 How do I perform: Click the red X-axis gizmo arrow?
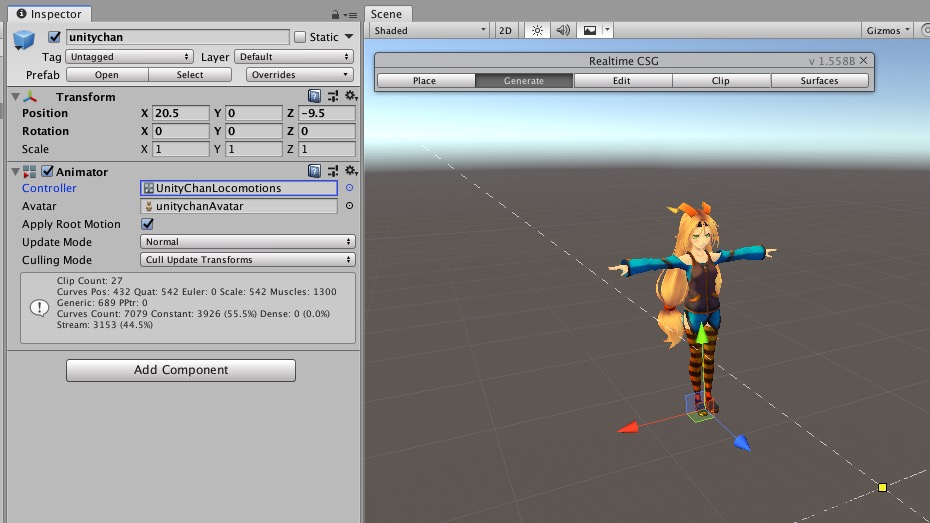[x=628, y=427]
